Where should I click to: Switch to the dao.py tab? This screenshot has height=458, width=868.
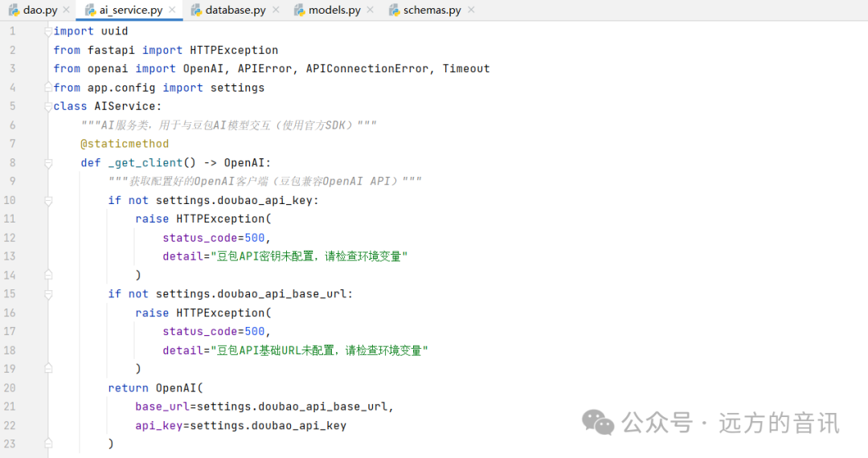(x=40, y=10)
